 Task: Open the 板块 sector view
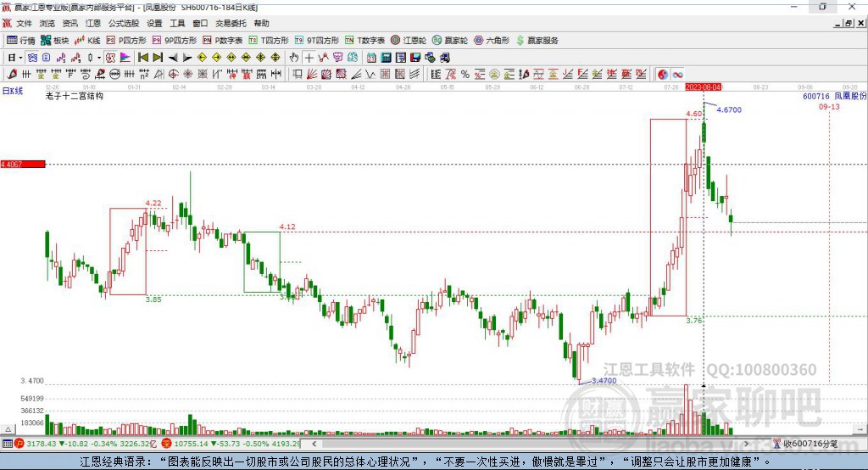tap(55, 41)
